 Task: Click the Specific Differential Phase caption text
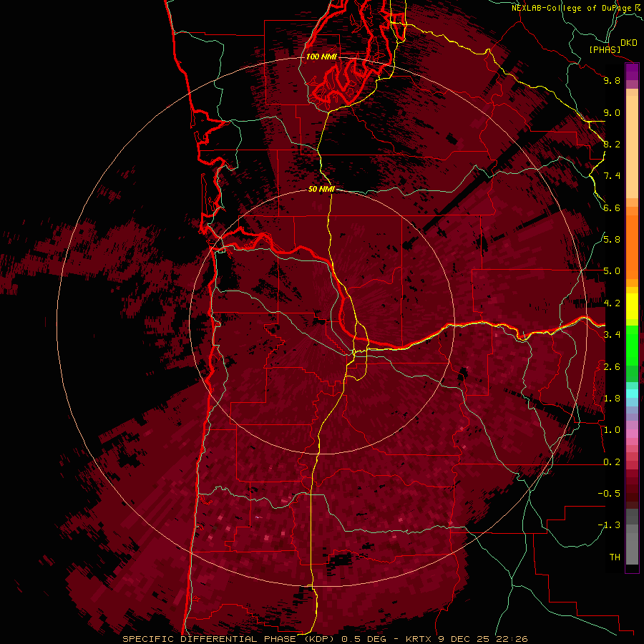pyautogui.click(x=325, y=639)
